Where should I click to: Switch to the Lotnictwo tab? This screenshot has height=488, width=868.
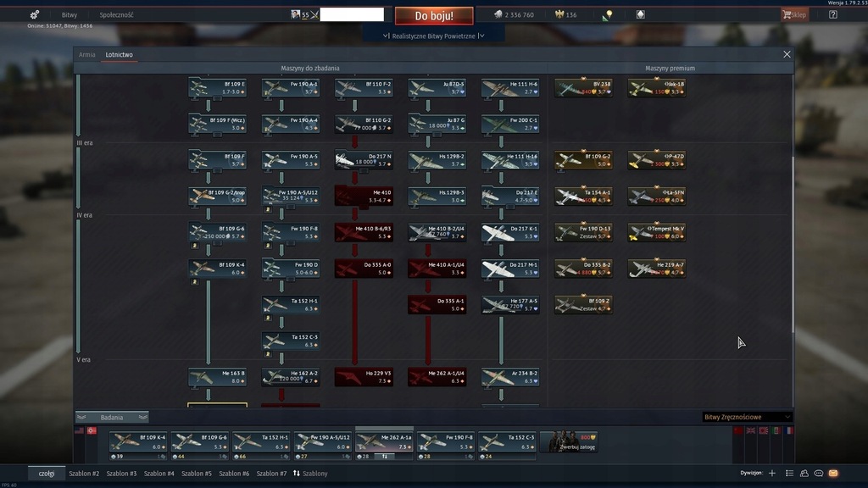(x=119, y=55)
